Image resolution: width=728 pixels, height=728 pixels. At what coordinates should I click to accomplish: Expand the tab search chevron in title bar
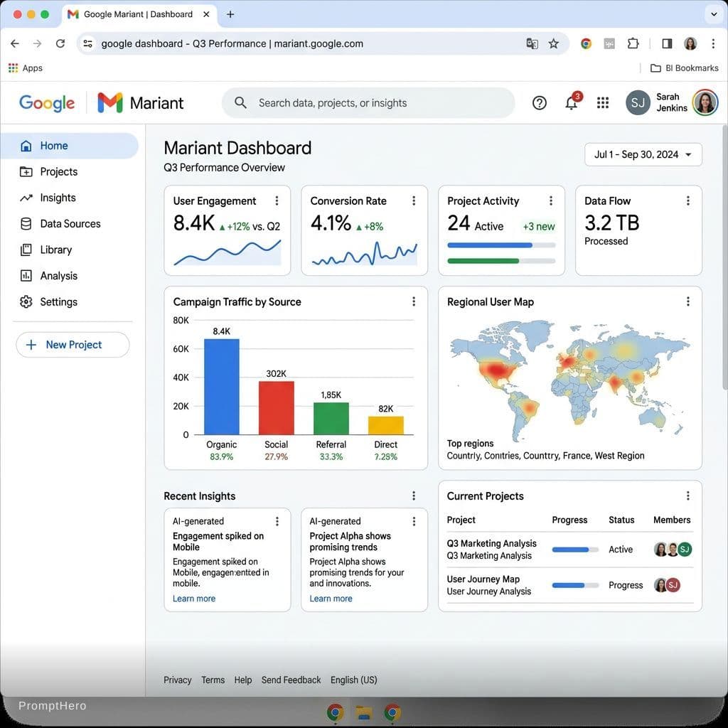(714, 14)
